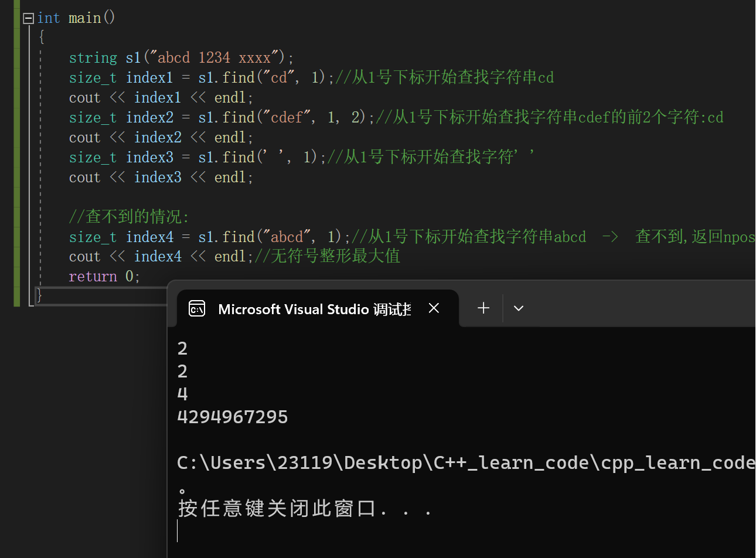Select the Microsoft Visual Studio debug console tab
This screenshot has width=756, height=558.
[x=316, y=308]
